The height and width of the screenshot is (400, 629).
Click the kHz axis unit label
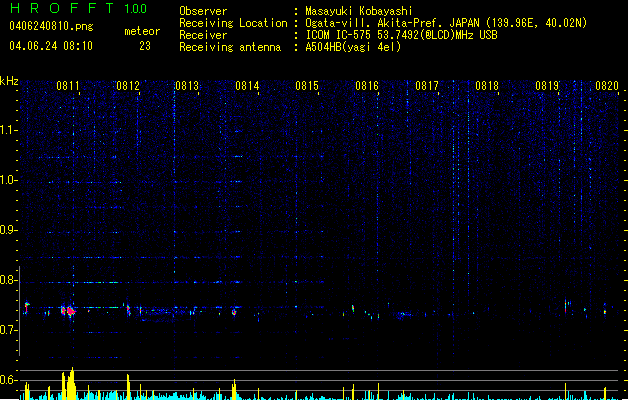click(x=9, y=81)
